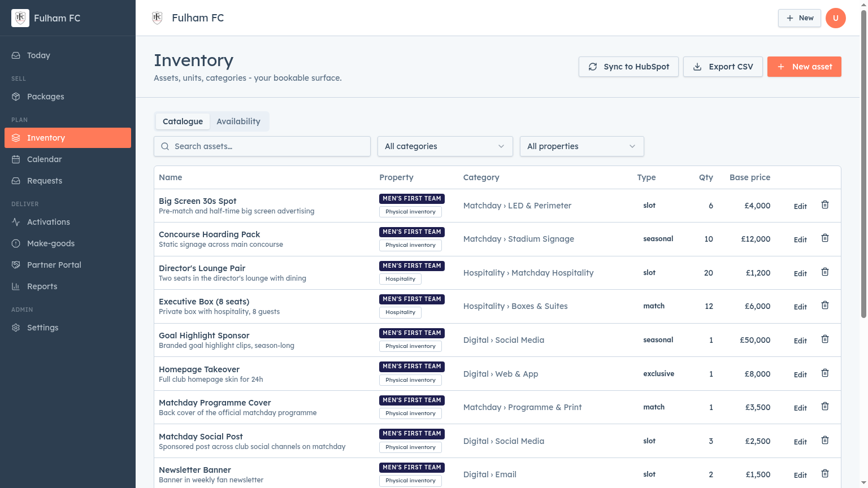
Task: Edit the Big Screen 30s Spot row
Action: tap(800, 206)
